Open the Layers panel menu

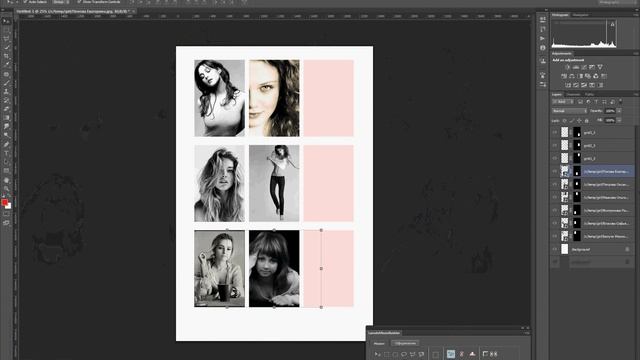pyautogui.click(x=636, y=94)
